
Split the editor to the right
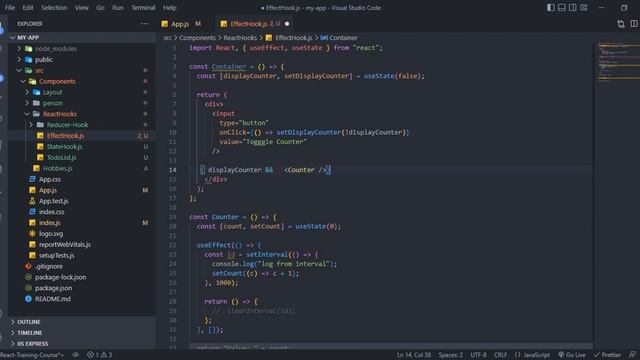click(634, 24)
